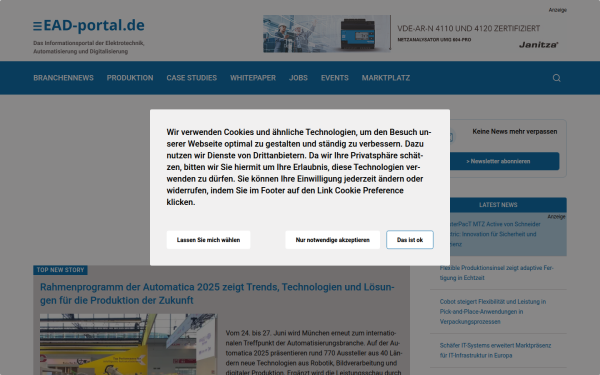Open the MTZ Active von Schneider sponsored news

tap(496, 234)
